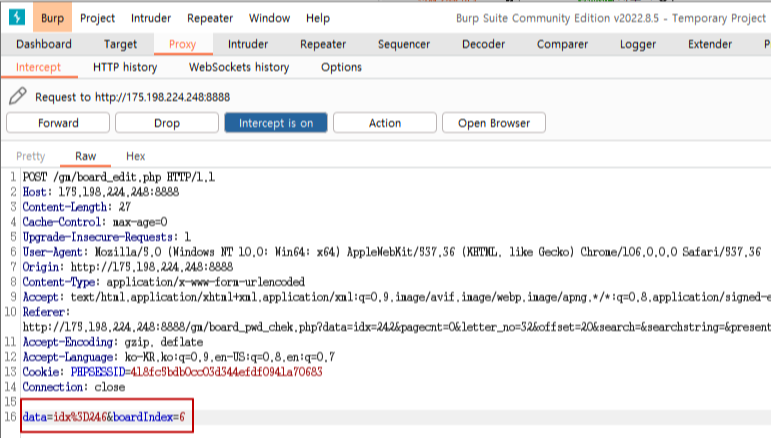Drop the intercepted request
This screenshot has width=771, height=438.
pyautogui.click(x=167, y=123)
